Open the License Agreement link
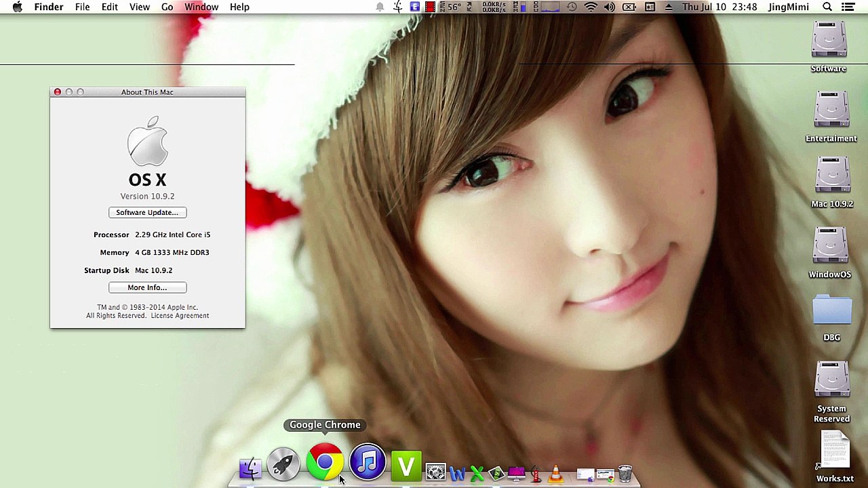This screenshot has width=868, height=488. click(180, 316)
